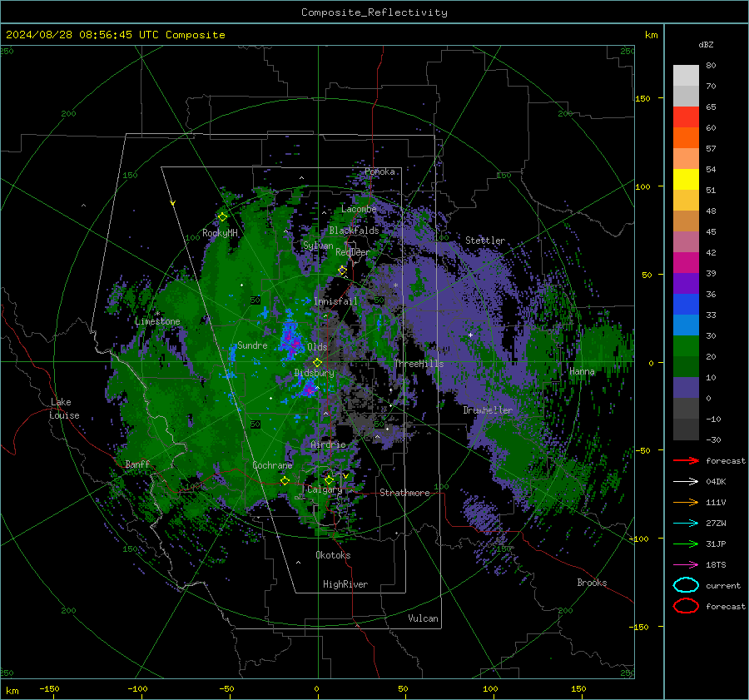This screenshot has width=749, height=700.
Task: Click the cyan current ellipse legend icon
Action: tap(686, 585)
